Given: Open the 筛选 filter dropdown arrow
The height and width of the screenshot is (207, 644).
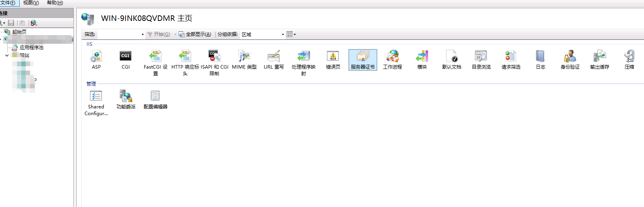Looking at the screenshot, I should point(143,35).
